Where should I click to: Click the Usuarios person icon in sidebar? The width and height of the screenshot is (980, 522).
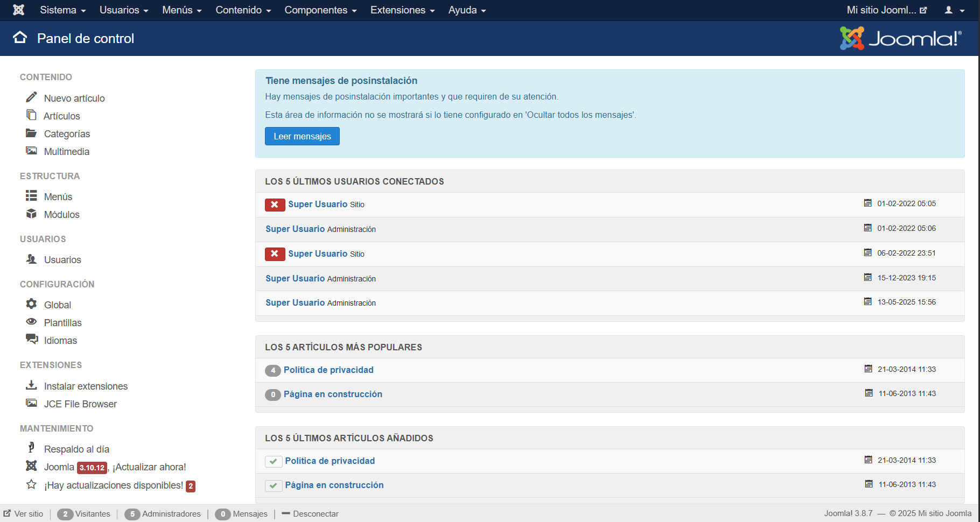click(31, 259)
